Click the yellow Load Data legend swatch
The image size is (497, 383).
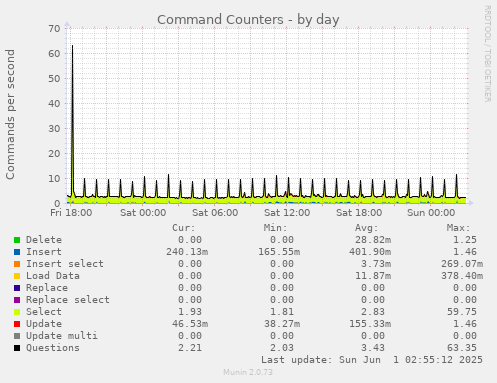[17, 276]
